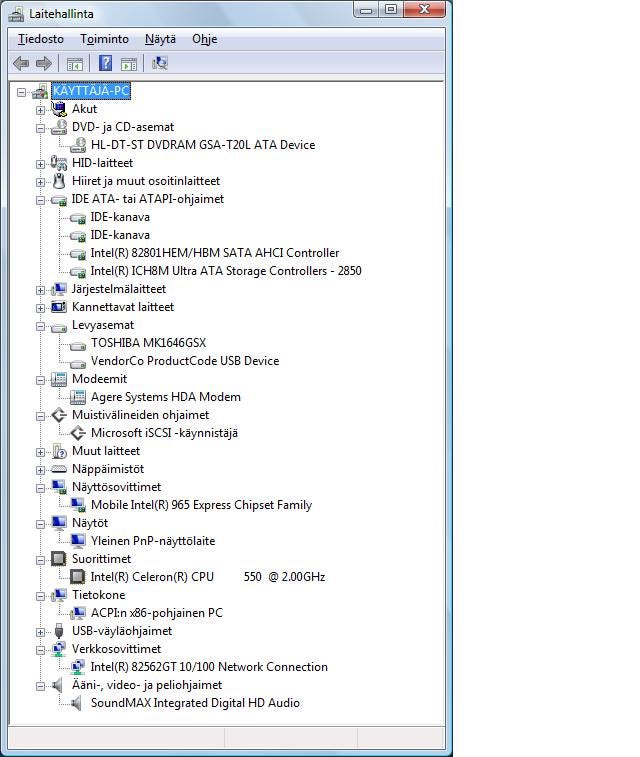This screenshot has height=757, width=640.
Task: Click the mouse icon beside Hiiret ja muut osoitinlaitteet
Action: click(x=59, y=181)
